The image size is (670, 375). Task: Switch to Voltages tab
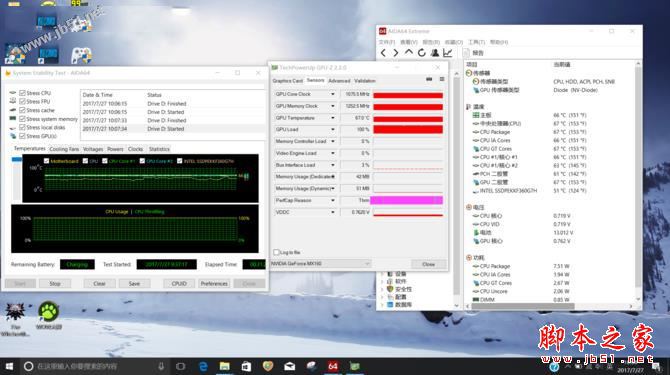click(x=93, y=149)
